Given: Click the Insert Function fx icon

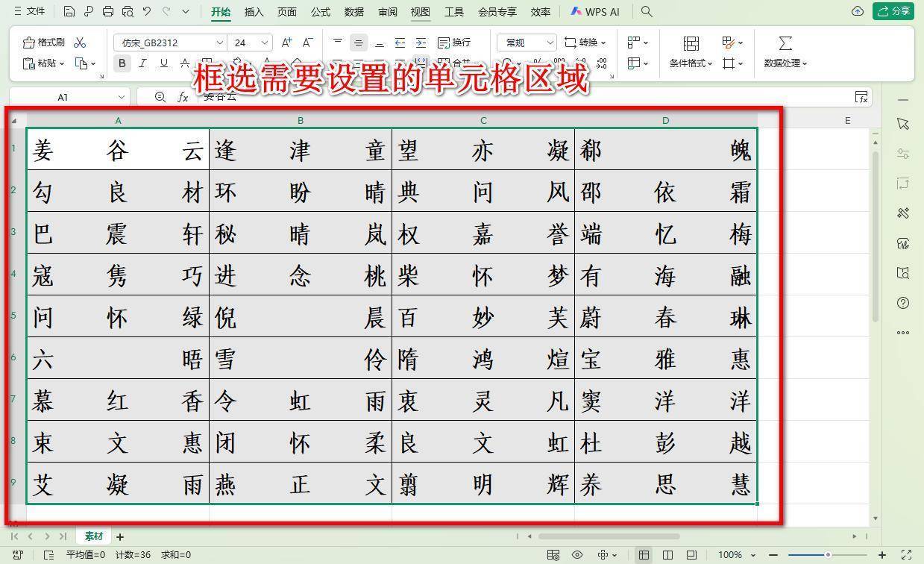Looking at the screenshot, I should coord(183,97).
